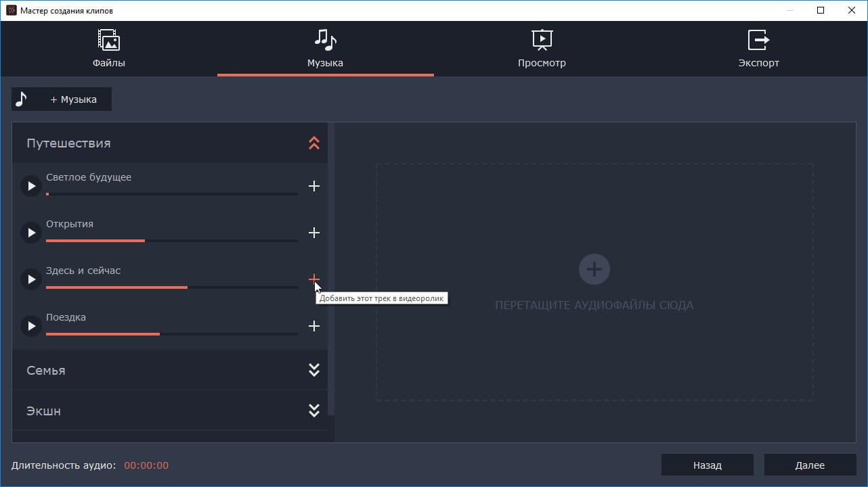868x487 pixels.
Task: Click the large plus in drop area
Action: click(594, 270)
